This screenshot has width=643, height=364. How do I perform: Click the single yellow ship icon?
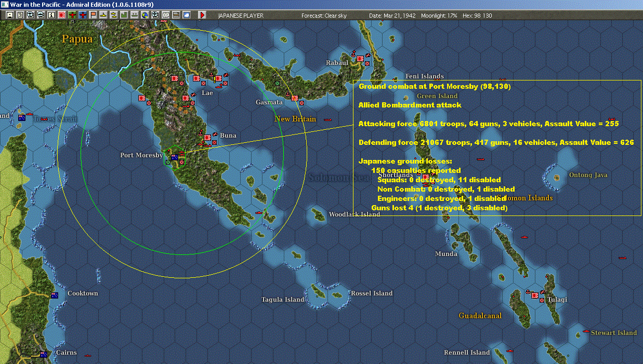pyautogui.click(x=103, y=15)
